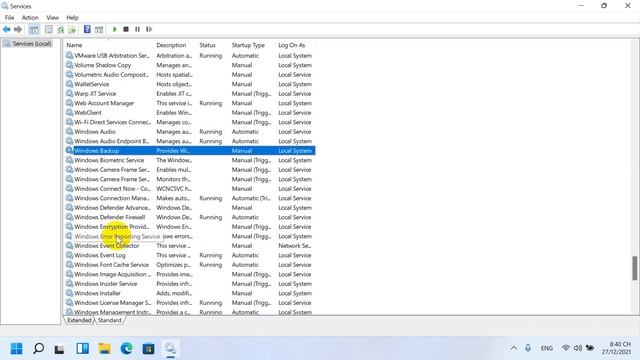This screenshot has height=360, width=640.
Task: Select the Windows Audio service
Action: (x=190, y=132)
